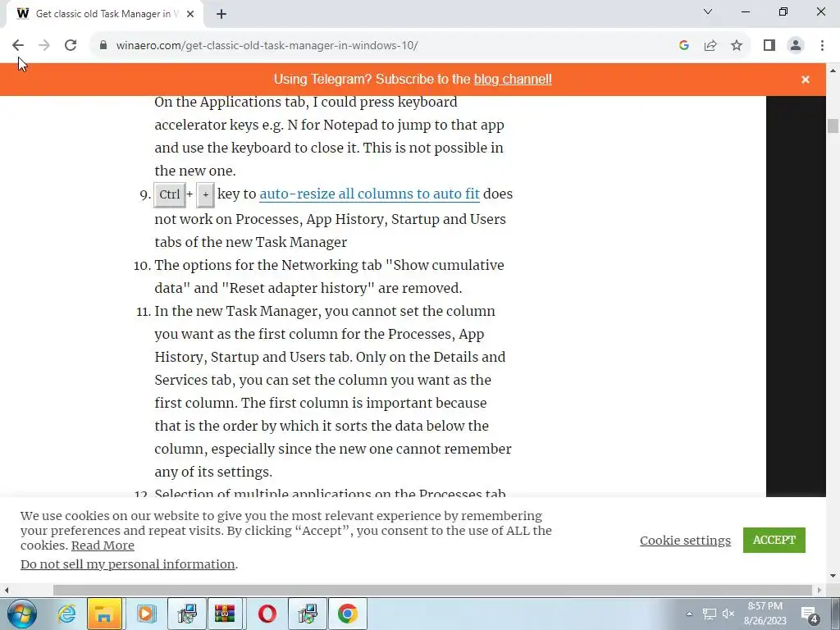Open Windows Media Player from taskbar
Image resolution: width=840 pixels, height=630 pixels.
point(145,614)
